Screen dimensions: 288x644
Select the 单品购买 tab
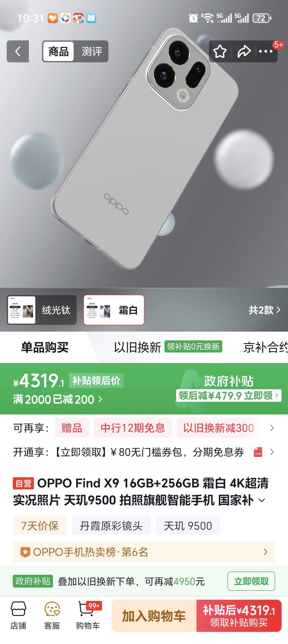pyautogui.click(x=45, y=347)
